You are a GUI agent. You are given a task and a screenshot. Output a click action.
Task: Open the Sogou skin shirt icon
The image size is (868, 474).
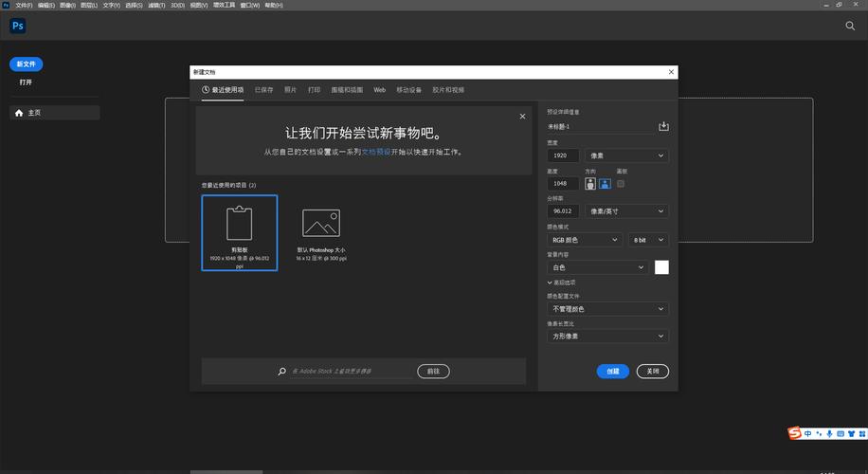pos(851,433)
